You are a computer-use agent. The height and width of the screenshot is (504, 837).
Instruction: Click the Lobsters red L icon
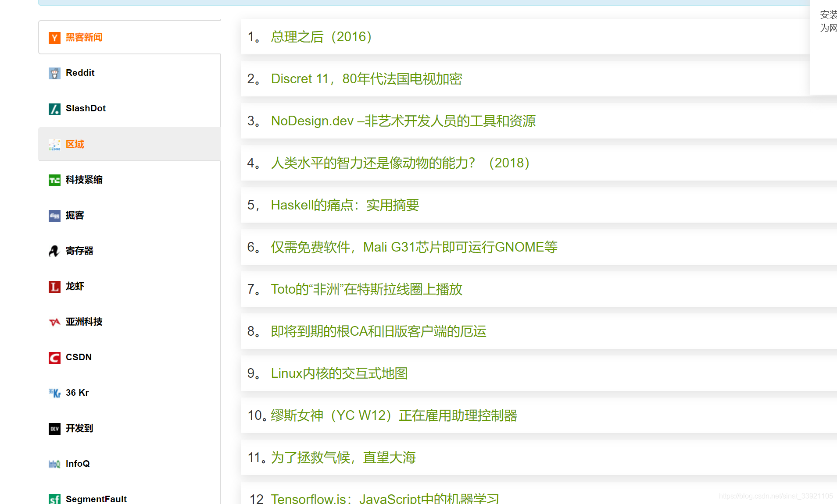54,287
